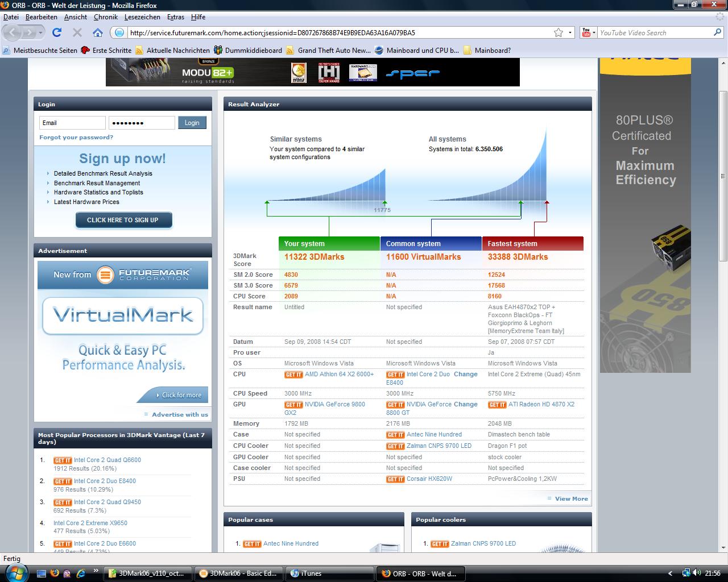Open Intel Core 2 Duo E8400 processor link

click(x=105, y=481)
